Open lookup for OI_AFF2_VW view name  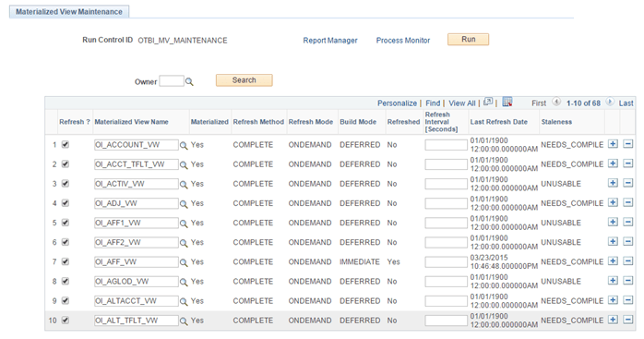click(184, 243)
